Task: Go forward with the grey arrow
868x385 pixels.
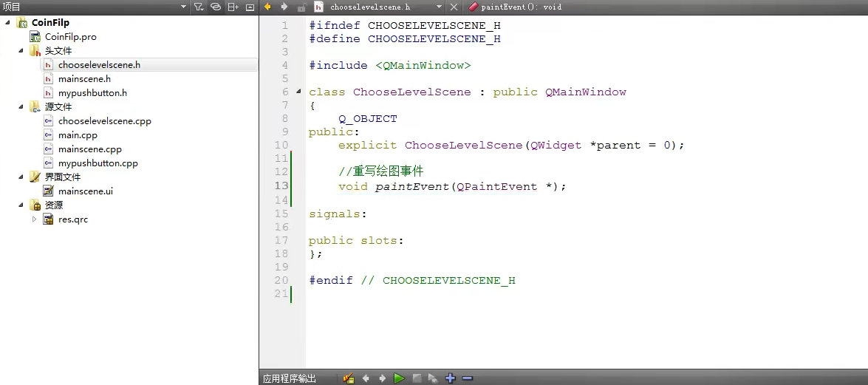Action: click(284, 7)
